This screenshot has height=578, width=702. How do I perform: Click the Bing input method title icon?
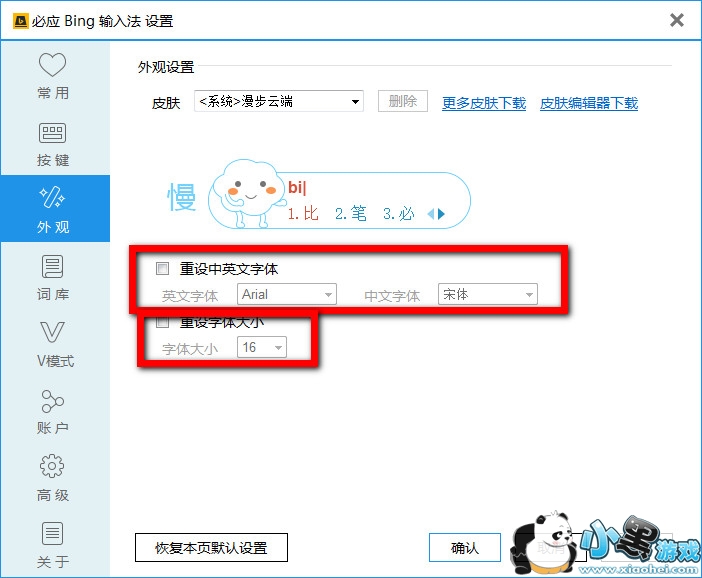(20, 21)
